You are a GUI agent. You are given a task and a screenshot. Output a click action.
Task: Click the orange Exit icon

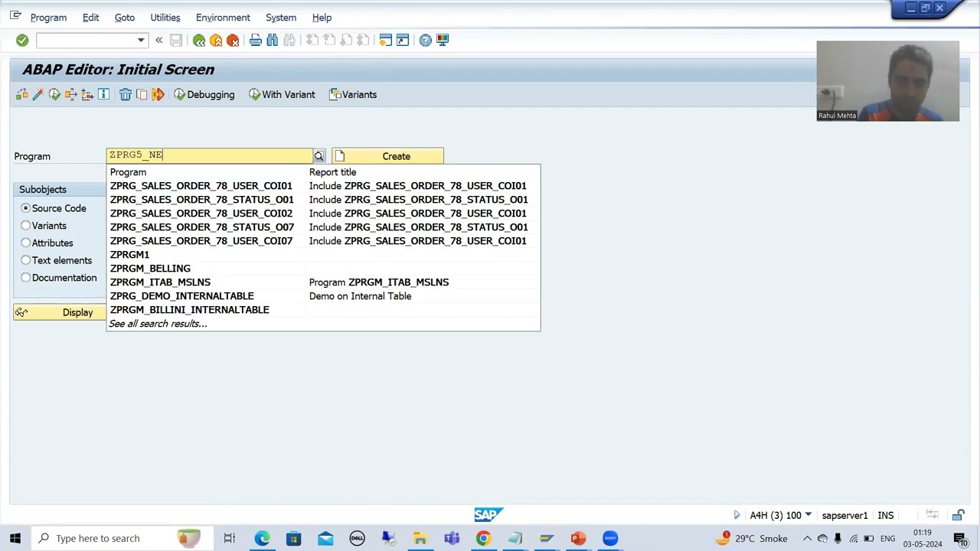point(216,40)
